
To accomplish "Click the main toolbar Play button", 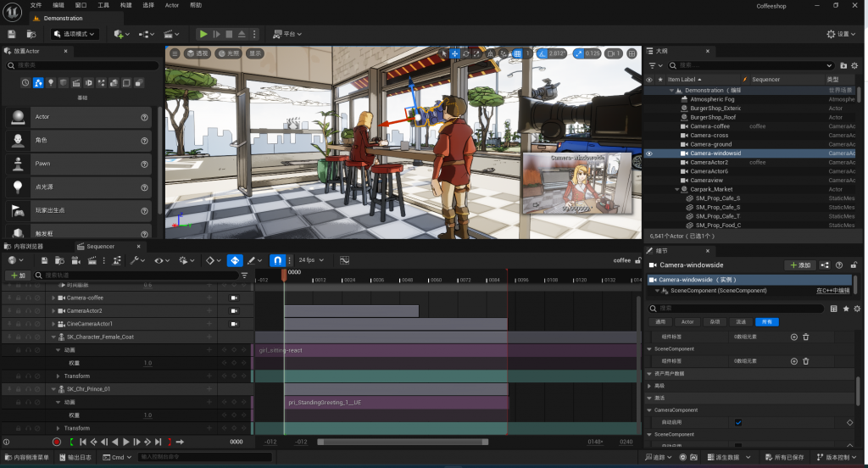I will 203,34.
